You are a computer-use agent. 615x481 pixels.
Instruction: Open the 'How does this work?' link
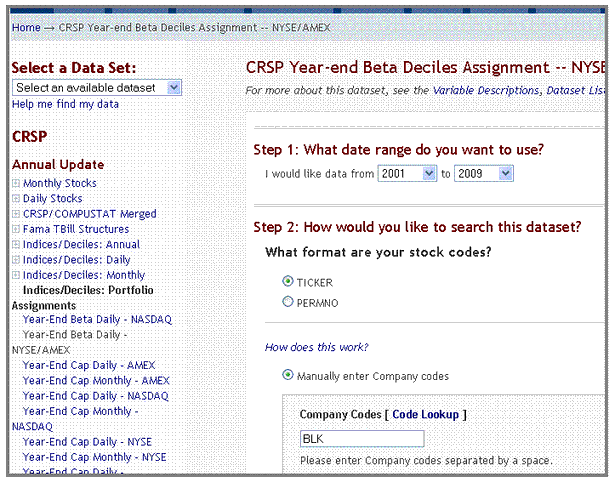pyautogui.click(x=317, y=347)
